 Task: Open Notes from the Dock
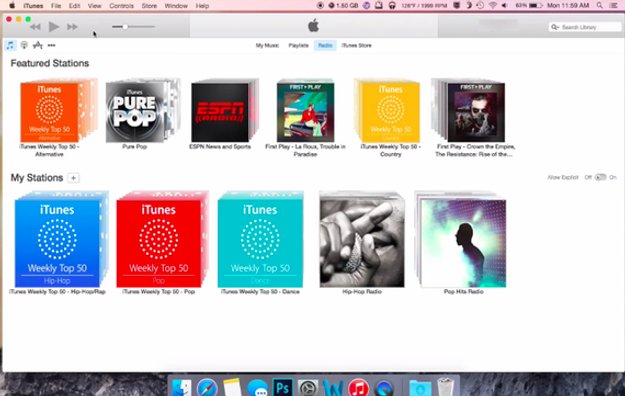232,387
